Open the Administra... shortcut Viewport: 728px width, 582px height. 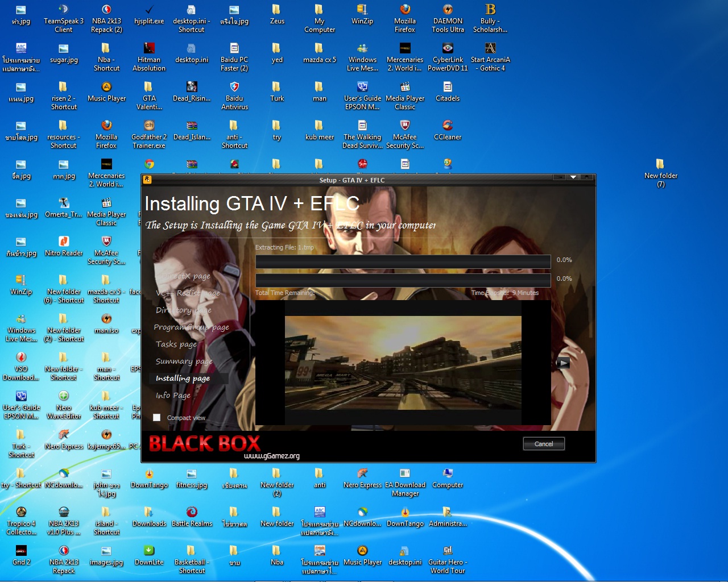point(448,517)
